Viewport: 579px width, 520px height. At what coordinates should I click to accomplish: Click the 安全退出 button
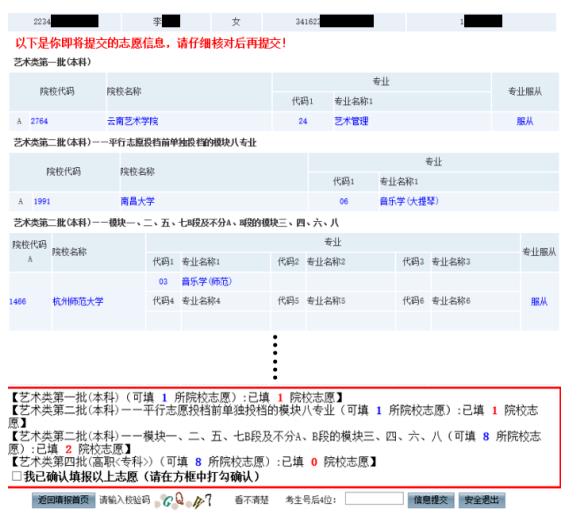(482, 500)
